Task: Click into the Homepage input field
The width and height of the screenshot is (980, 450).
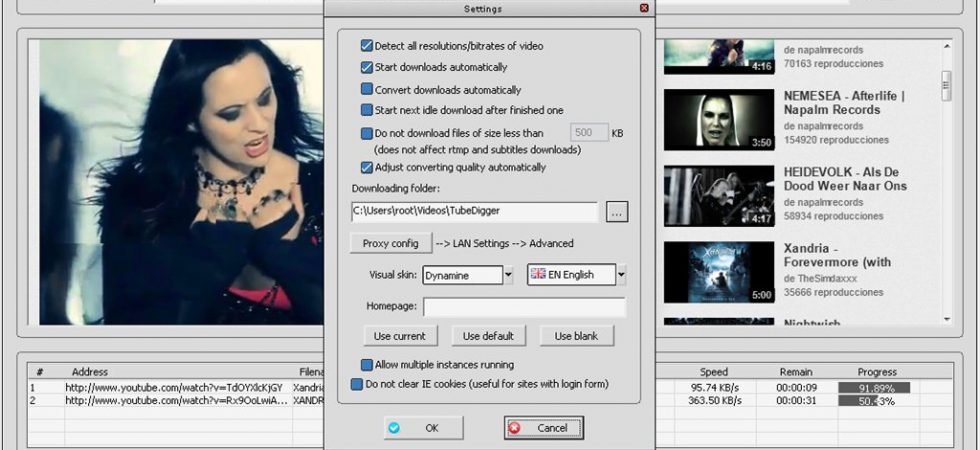Action: click(x=525, y=307)
